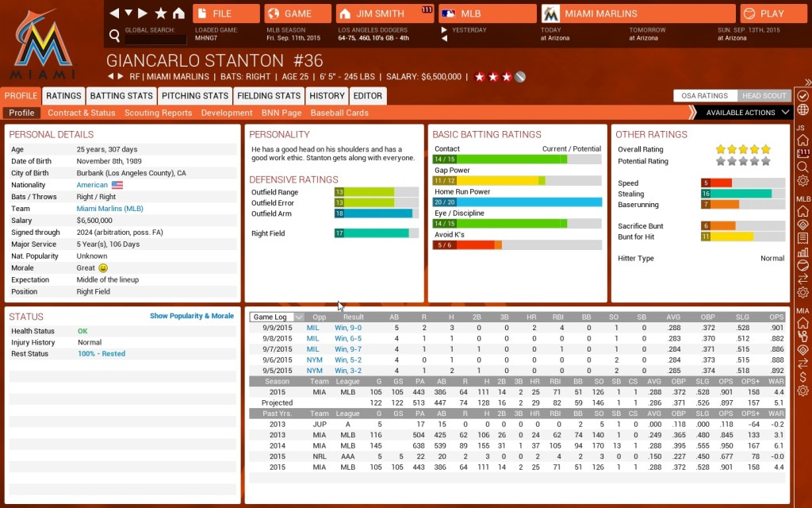Viewport: 812px width, 508px height.
Task: Open the Scouting Reports subtab
Action: [159, 113]
